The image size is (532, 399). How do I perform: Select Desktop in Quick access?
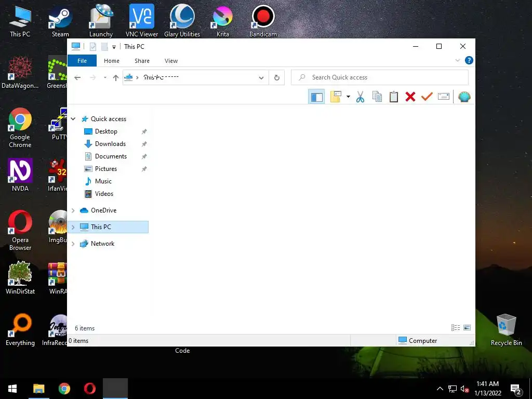[106, 131]
